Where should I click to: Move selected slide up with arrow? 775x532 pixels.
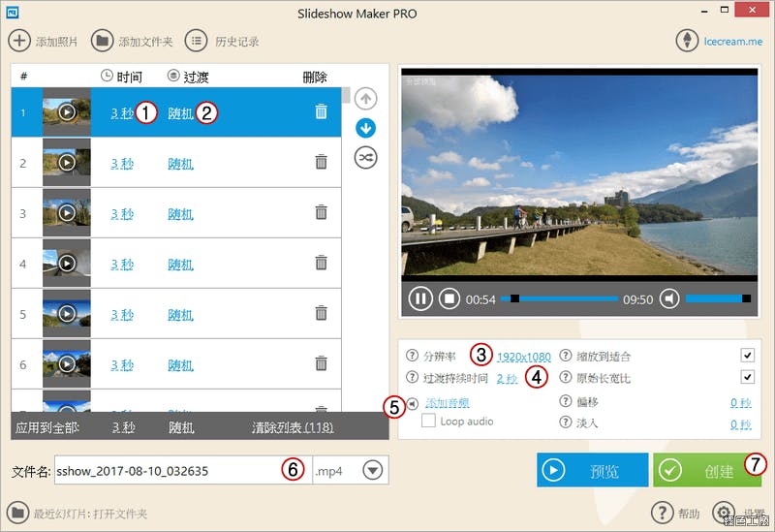point(366,99)
